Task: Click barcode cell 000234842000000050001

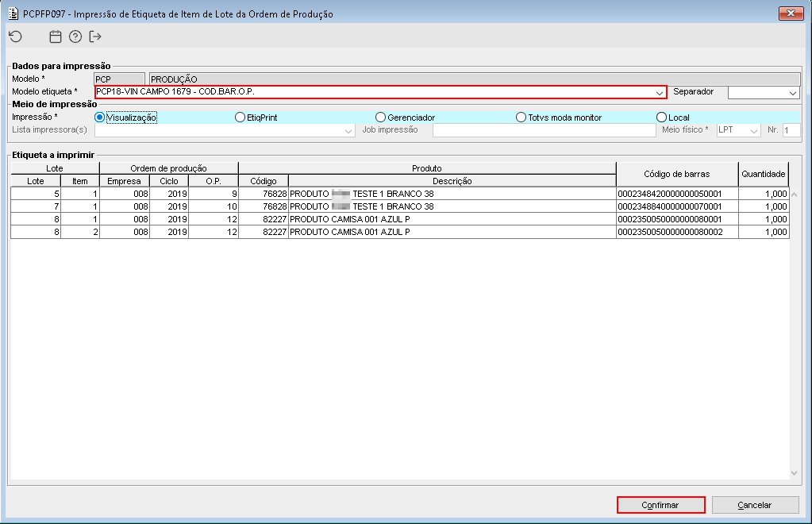Action: 677,194
